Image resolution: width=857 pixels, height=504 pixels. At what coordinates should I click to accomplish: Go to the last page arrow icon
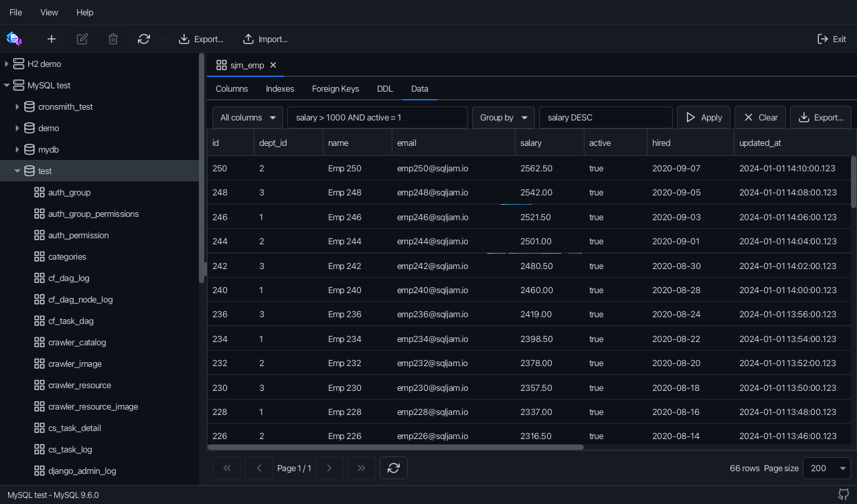tap(362, 468)
